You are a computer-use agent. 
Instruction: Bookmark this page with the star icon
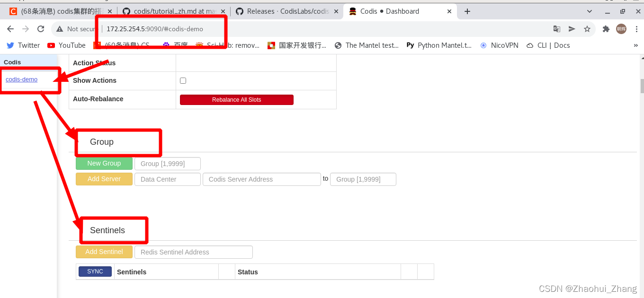587,29
